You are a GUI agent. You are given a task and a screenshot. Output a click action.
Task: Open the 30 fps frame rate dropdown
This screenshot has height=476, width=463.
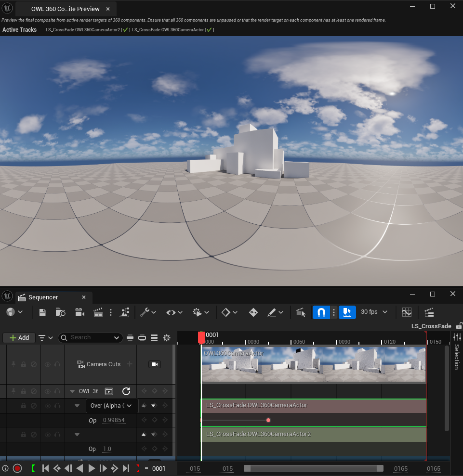[374, 312]
